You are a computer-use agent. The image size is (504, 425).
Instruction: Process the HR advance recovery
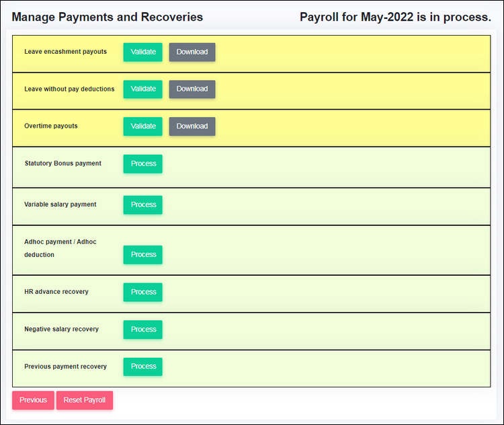tap(142, 292)
